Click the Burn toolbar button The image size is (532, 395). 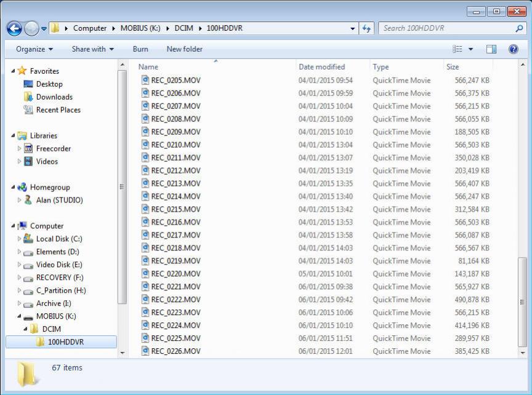(x=140, y=49)
